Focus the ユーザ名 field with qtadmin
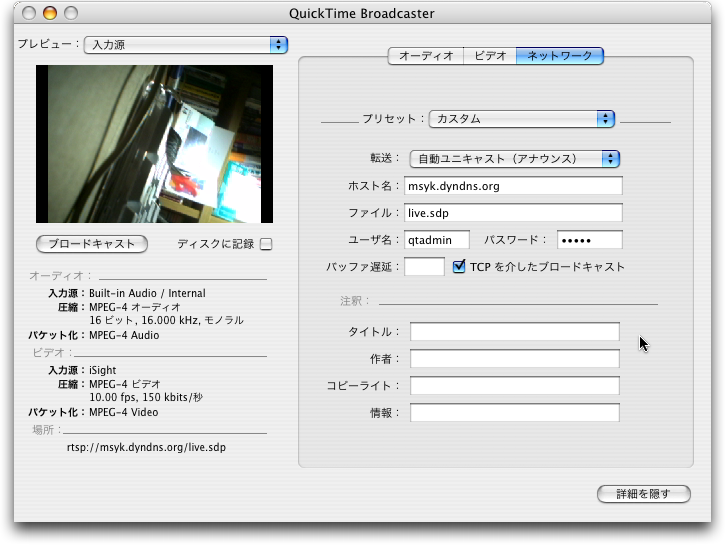The width and height of the screenshot is (725, 545). (436, 240)
